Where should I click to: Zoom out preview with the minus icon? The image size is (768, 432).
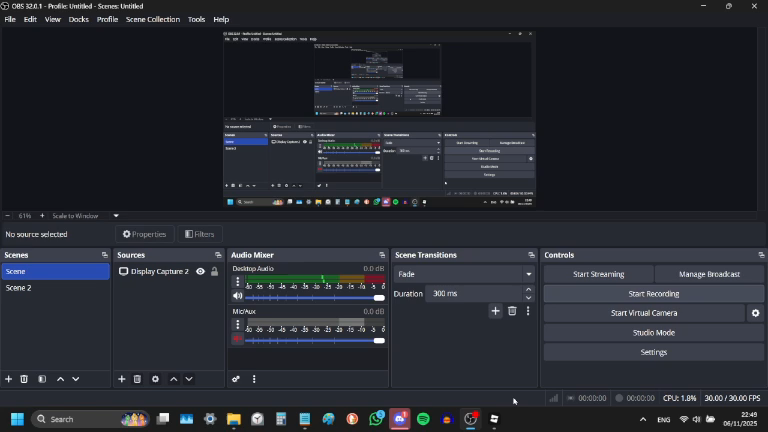click(x=7, y=216)
